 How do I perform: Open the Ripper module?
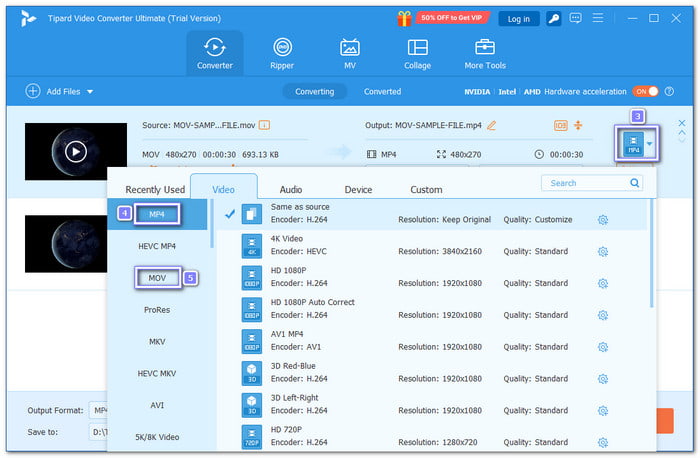(282, 53)
